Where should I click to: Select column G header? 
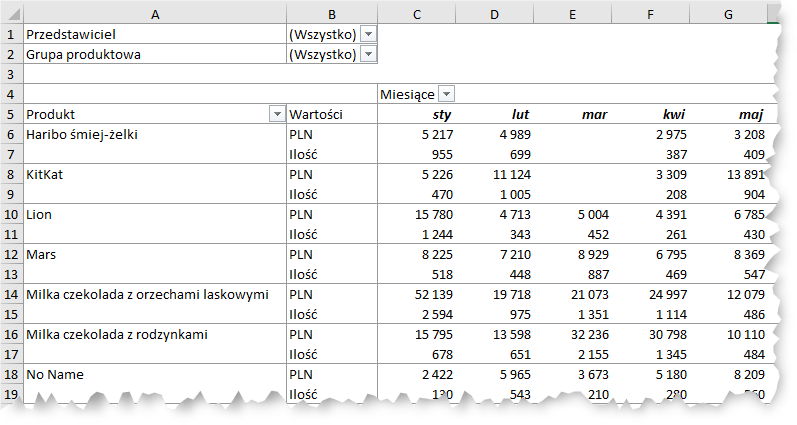[728, 15]
